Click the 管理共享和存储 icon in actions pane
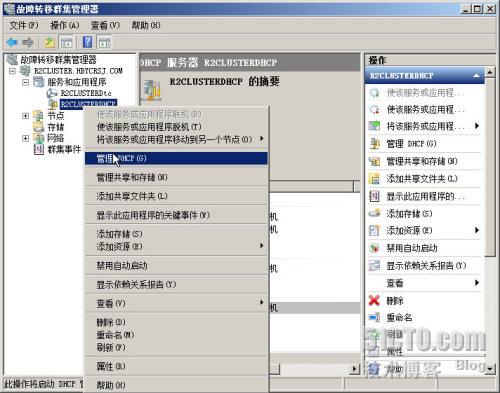500x393 pixels. click(x=375, y=161)
